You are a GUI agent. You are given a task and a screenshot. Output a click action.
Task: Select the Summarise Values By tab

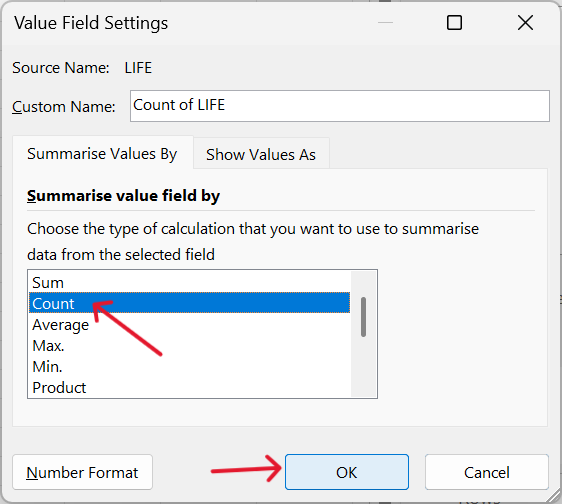(102, 153)
